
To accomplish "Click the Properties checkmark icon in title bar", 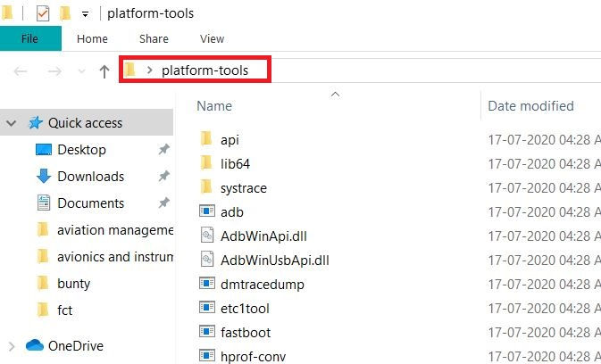I will click(42, 13).
